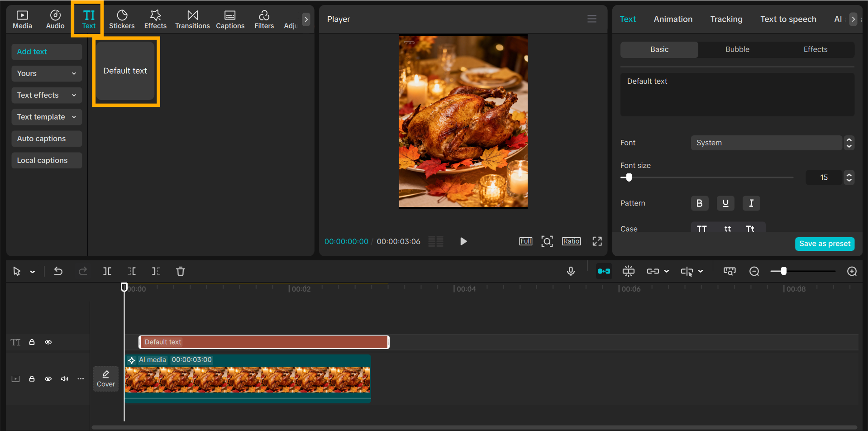
Task: Open the Transitions panel
Action: coord(192,19)
